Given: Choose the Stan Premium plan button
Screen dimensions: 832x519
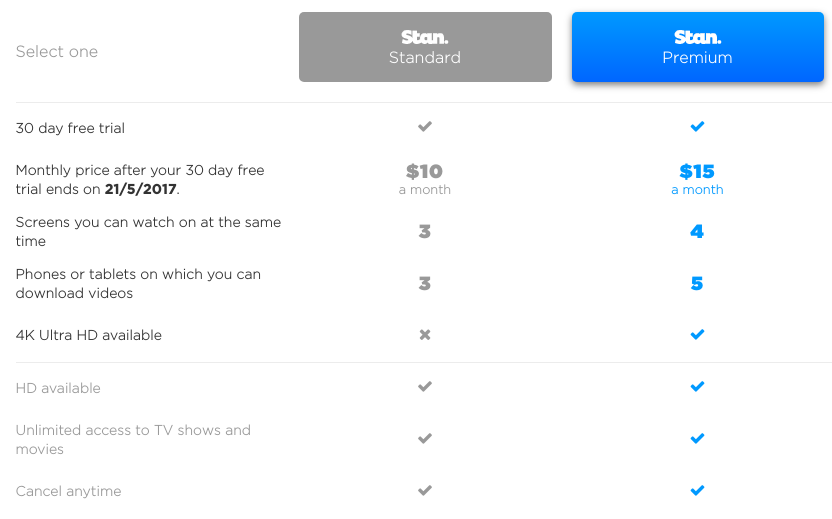Looking at the screenshot, I should pyautogui.click(x=697, y=47).
